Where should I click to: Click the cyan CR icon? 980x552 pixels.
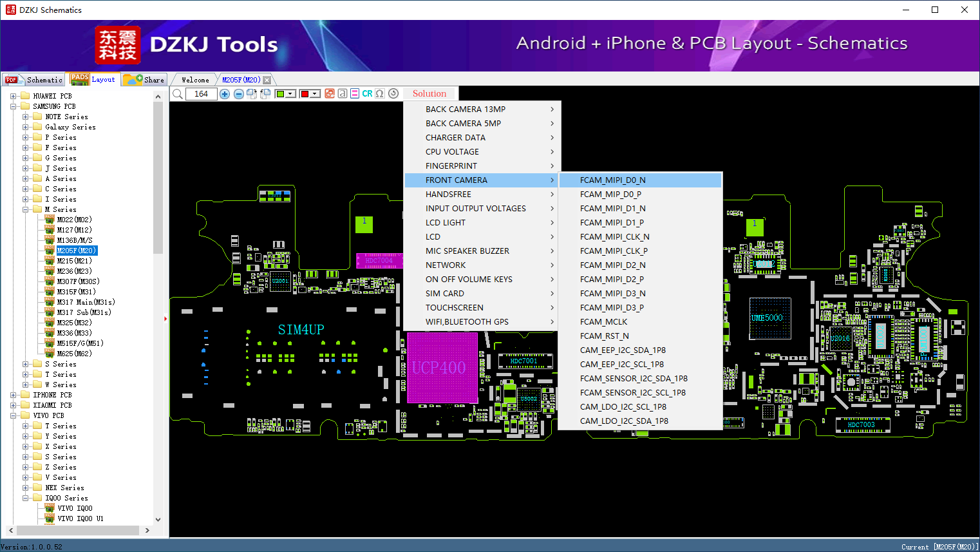point(367,93)
